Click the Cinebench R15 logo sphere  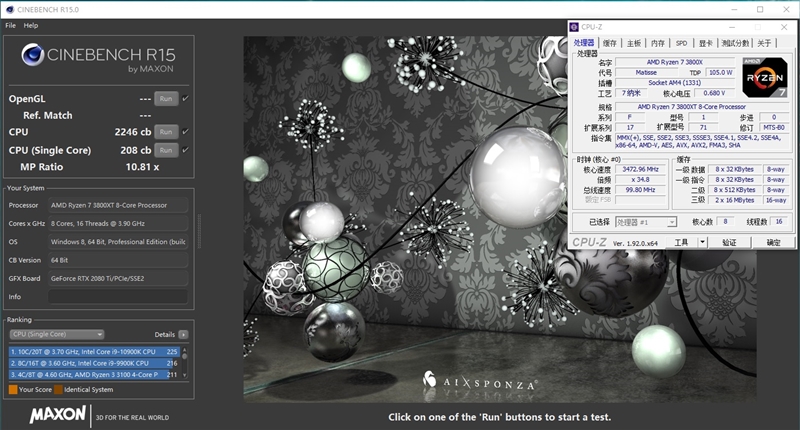(x=32, y=55)
